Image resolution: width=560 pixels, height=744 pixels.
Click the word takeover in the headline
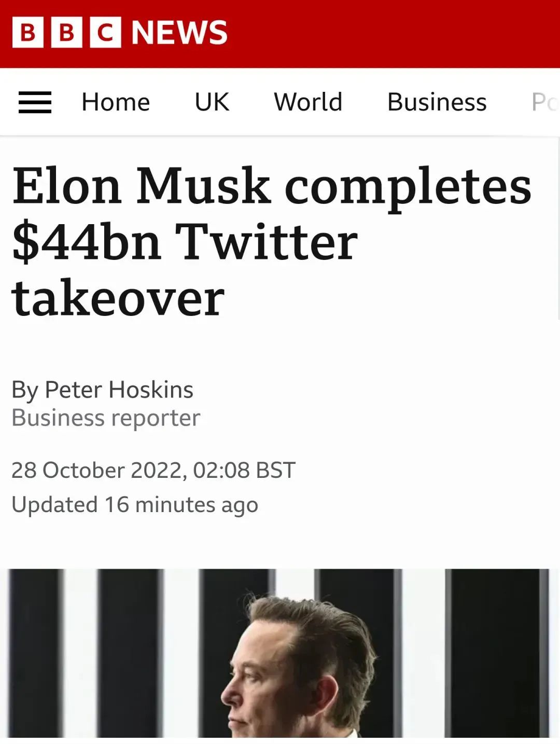click(x=118, y=299)
